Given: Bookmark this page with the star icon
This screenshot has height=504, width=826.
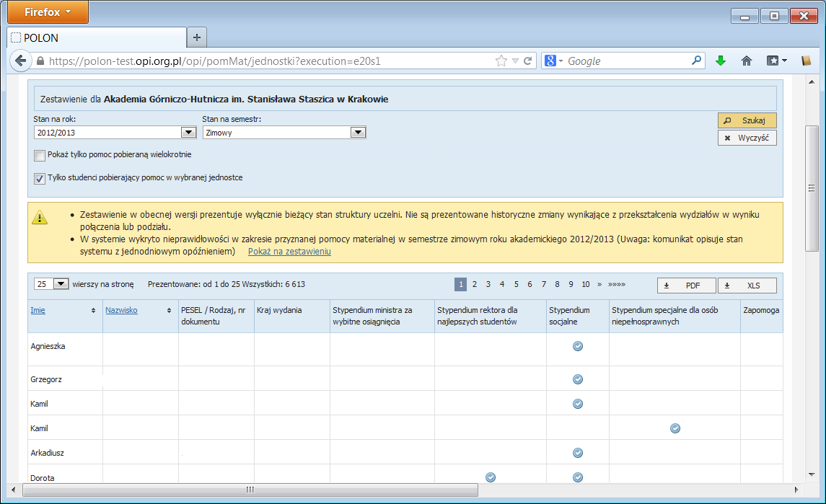Looking at the screenshot, I should click(501, 61).
